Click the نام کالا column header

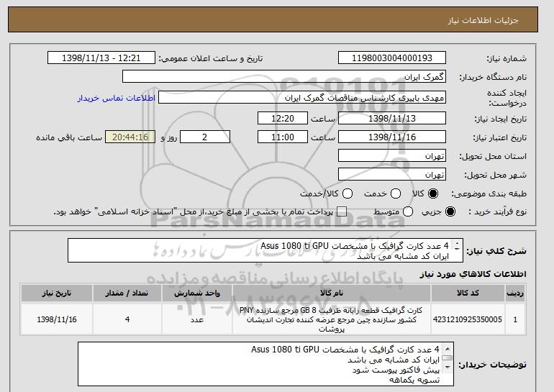(332, 293)
